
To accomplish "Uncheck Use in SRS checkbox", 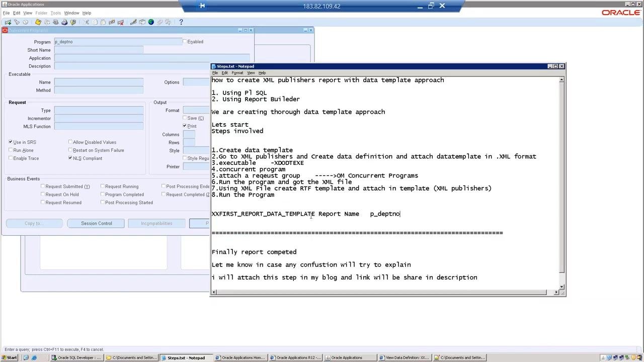I will coord(11,142).
